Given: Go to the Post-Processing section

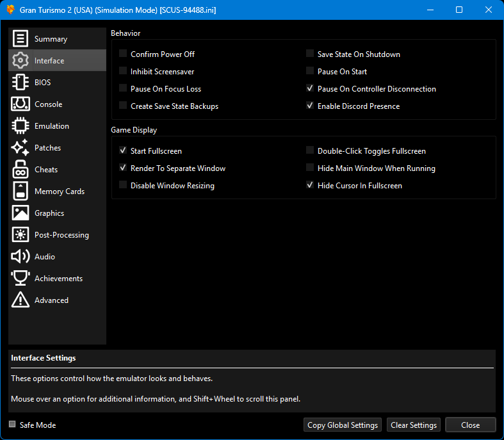Looking at the screenshot, I should tap(61, 235).
